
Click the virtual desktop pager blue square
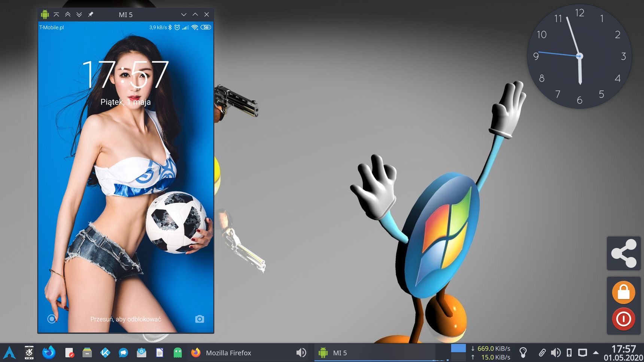pos(458,348)
